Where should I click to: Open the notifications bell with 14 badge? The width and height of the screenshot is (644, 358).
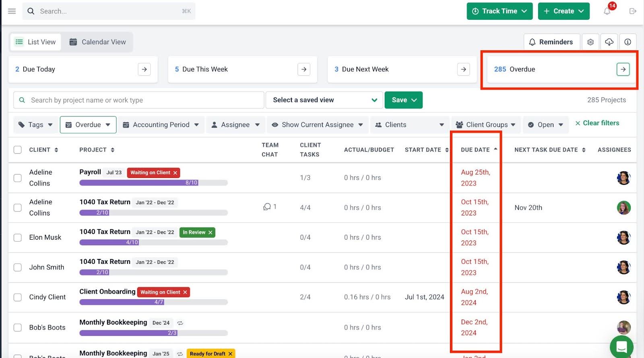coord(607,11)
